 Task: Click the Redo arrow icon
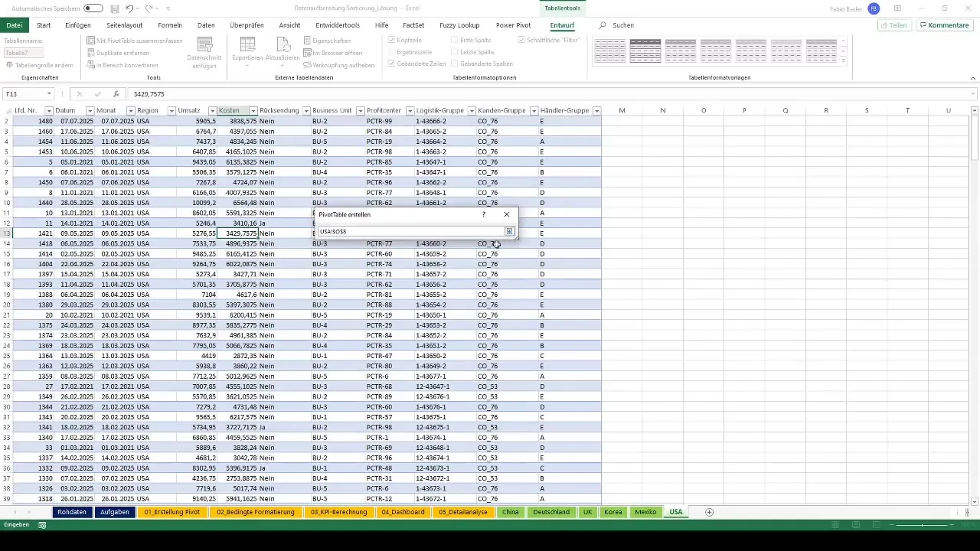coord(149,8)
